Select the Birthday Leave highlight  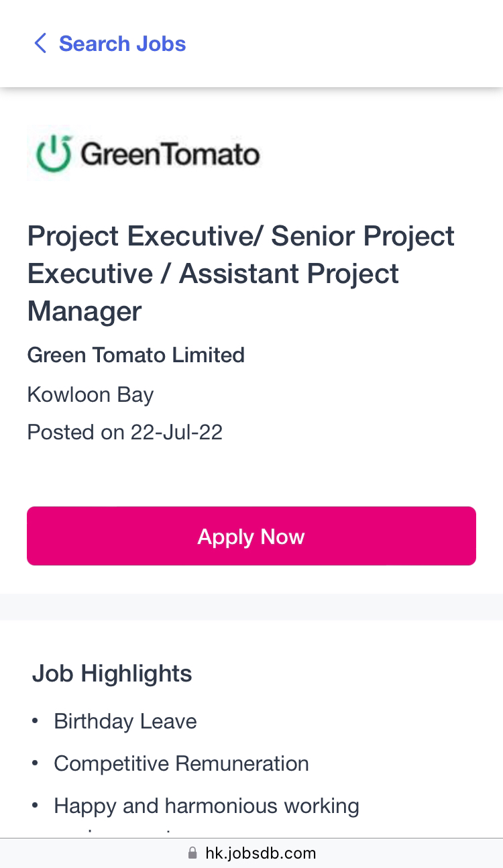click(x=125, y=721)
